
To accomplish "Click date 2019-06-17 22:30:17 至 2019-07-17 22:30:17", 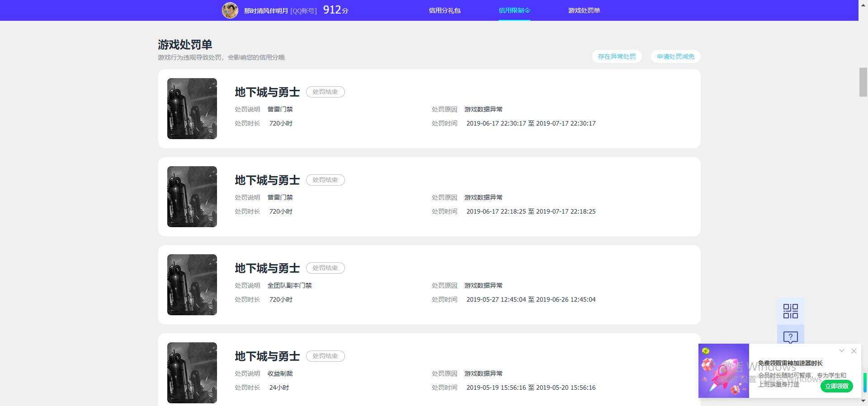I will (531, 123).
